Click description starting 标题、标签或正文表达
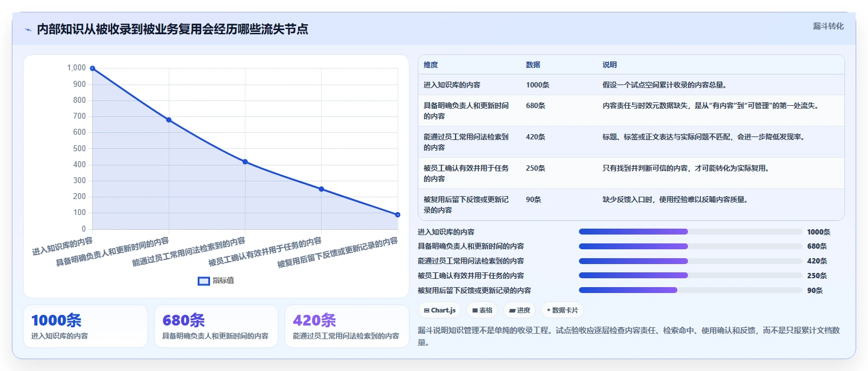The height and width of the screenshot is (371, 868). point(703,137)
